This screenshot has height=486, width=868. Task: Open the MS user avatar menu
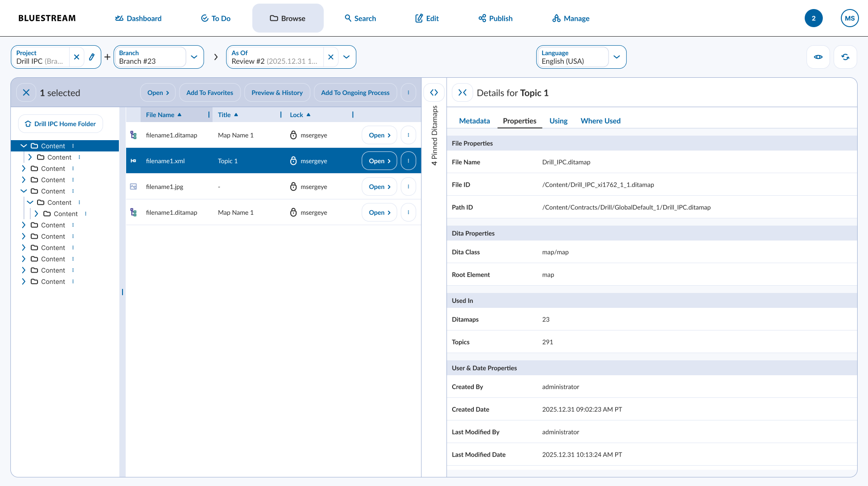tap(850, 18)
